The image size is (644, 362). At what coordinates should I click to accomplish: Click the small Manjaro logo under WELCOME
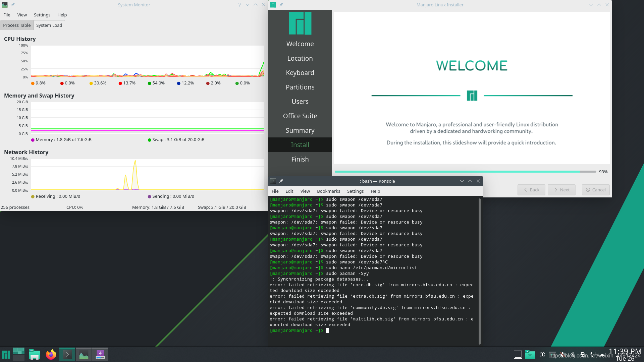tap(472, 96)
